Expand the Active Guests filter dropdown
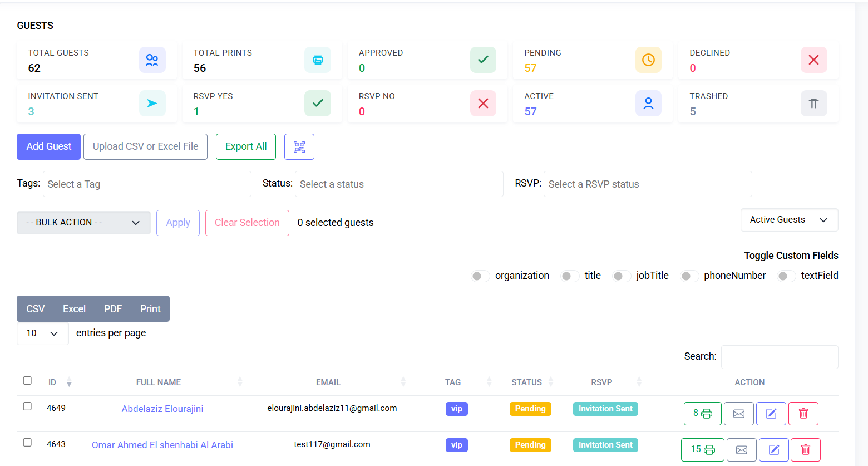This screenshot has width=868, height=466. tap(788, 220)
